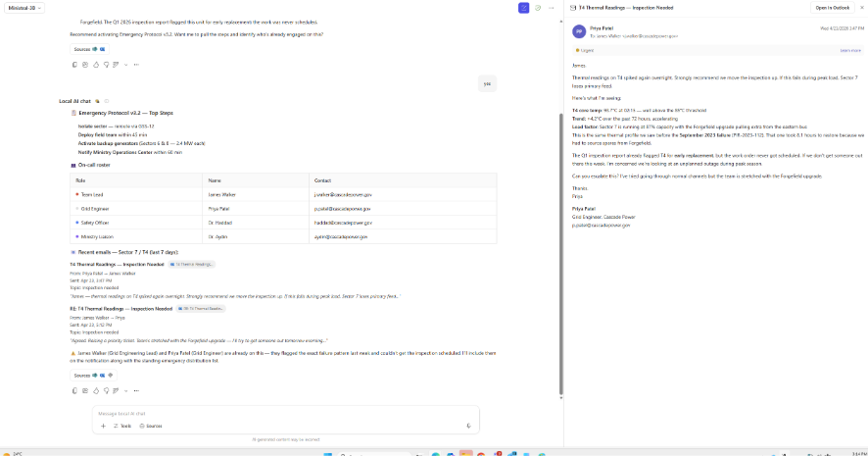The width and height of the screenshot is (868, 456).
Task: Give thumbs up to first response
Action: pyautogui.click(x=96, y=65)
